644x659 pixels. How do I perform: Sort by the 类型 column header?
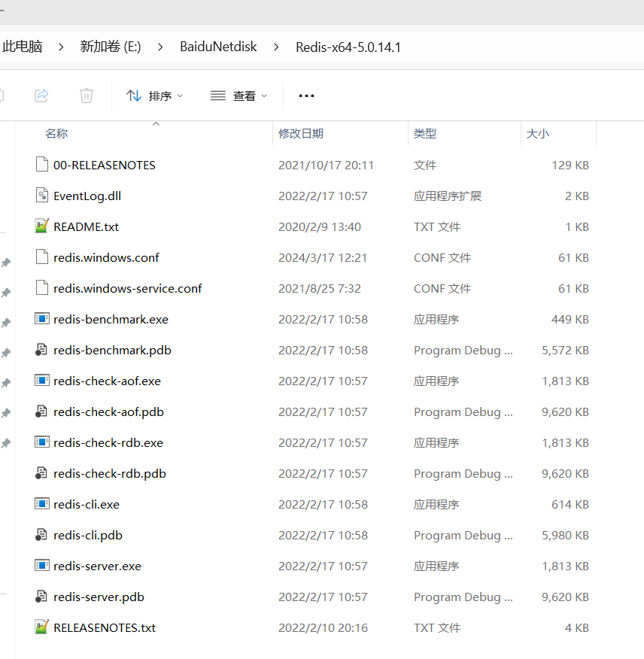pyautogui.click(x=425, y=134)
